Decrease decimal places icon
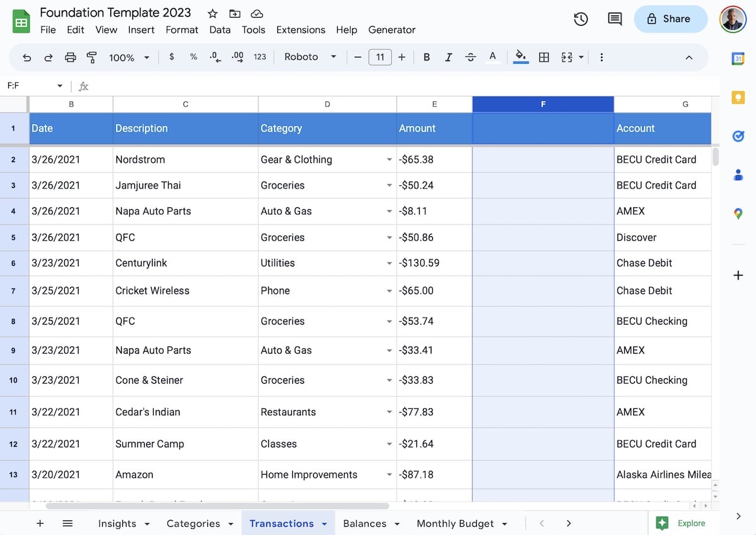This screenshot has height=535, width=756. click(215, 57)
